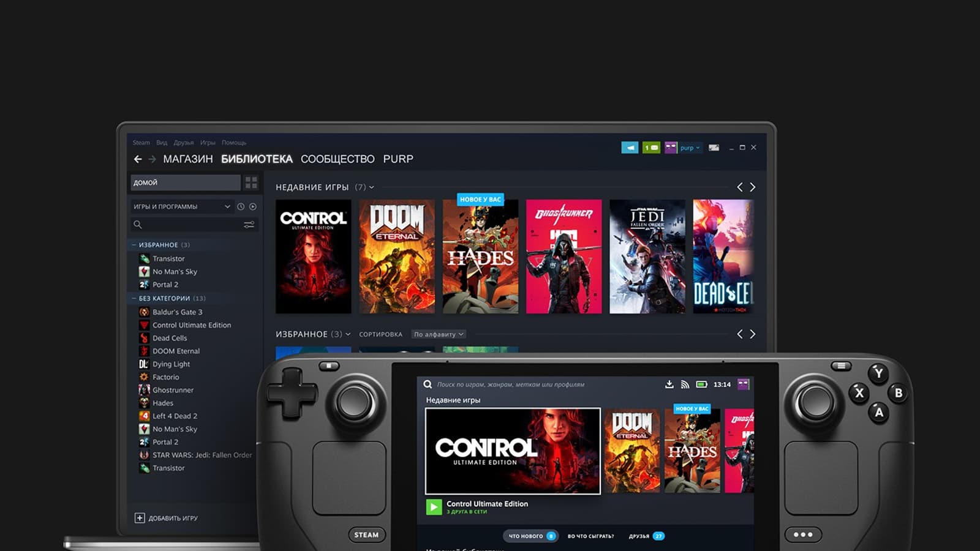Open ДРУЗЬЯ tab on the Steam Deck
The width and height of the screenshot is (980, 551).
(646, 536)
